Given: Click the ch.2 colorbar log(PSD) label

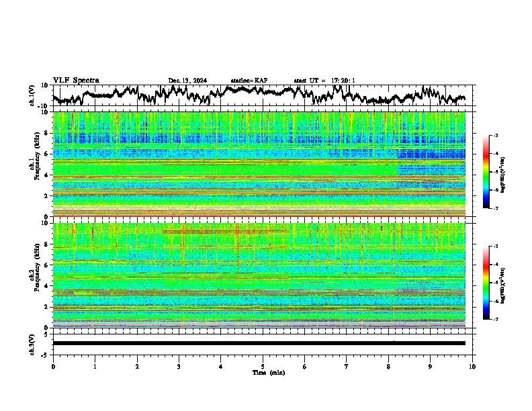Looking at the screenshot, I should click(502, 285).
